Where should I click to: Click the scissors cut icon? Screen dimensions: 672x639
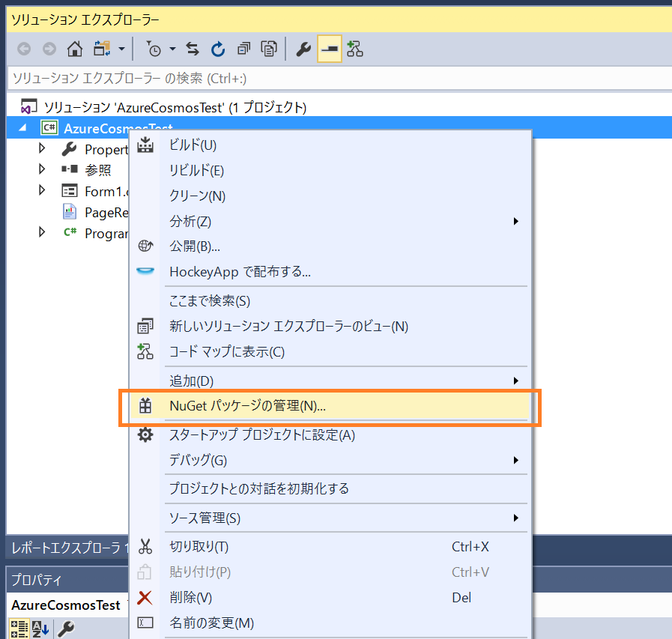tap(145, 546)
